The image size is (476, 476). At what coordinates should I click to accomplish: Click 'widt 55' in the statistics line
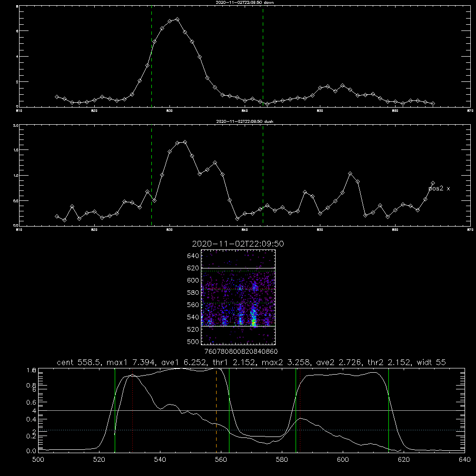click(431, 362)
